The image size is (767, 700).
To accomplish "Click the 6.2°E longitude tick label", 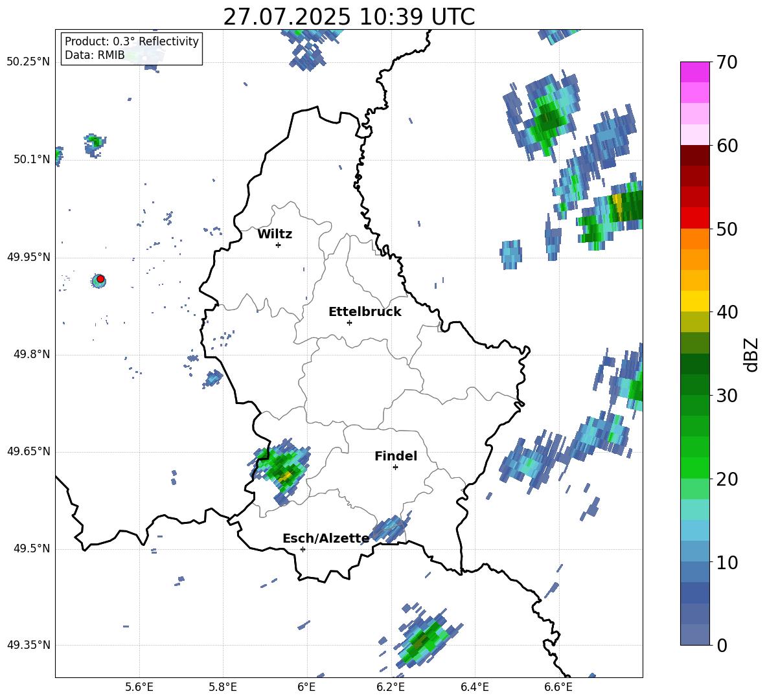I will coord(391,687).
